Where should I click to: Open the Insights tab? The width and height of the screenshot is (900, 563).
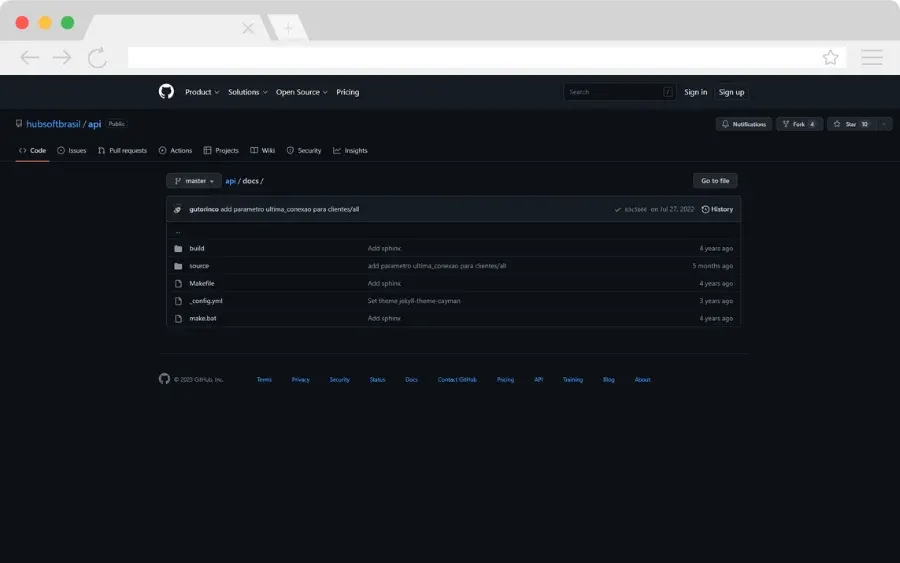coord(350,150)
